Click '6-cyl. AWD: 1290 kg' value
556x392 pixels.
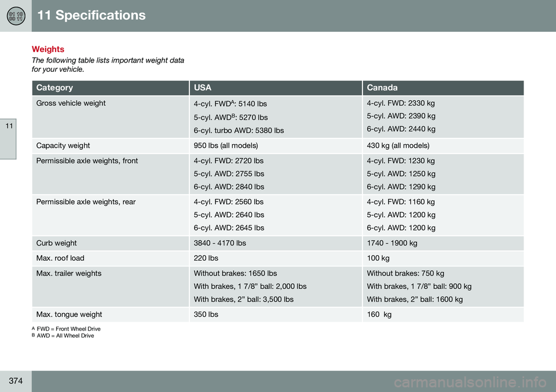(401, 187)
